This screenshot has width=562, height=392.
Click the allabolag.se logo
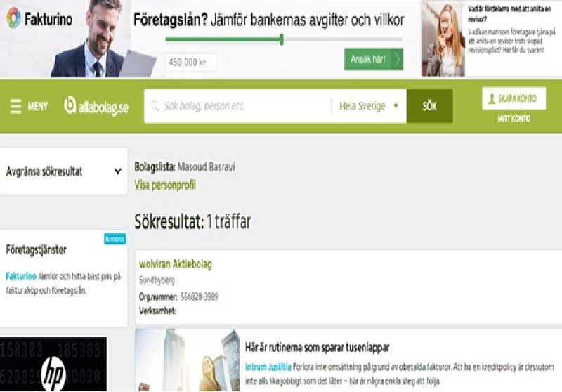pos(96,107)
